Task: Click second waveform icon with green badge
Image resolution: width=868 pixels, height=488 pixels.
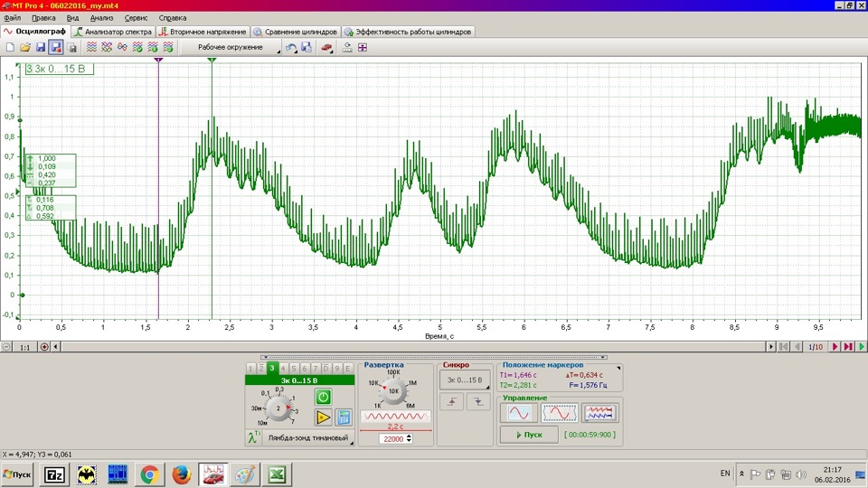Action: pyautogui.click(x=153, y=48)
